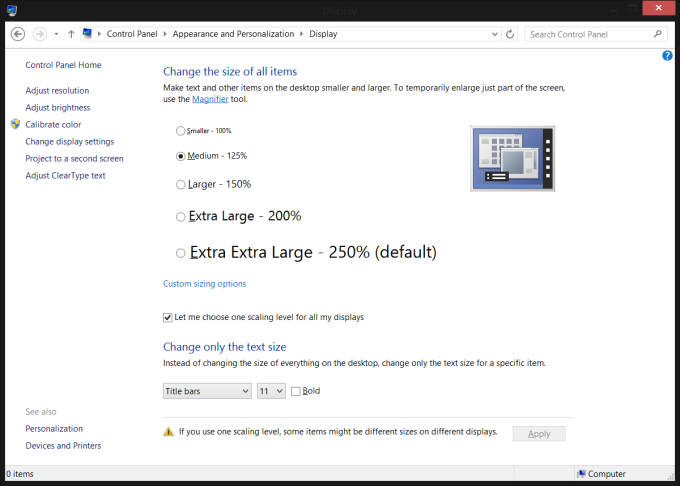Click Appearance and Personalization breadcrumb
Screen dimensions: 680x486
pos(233,34)
